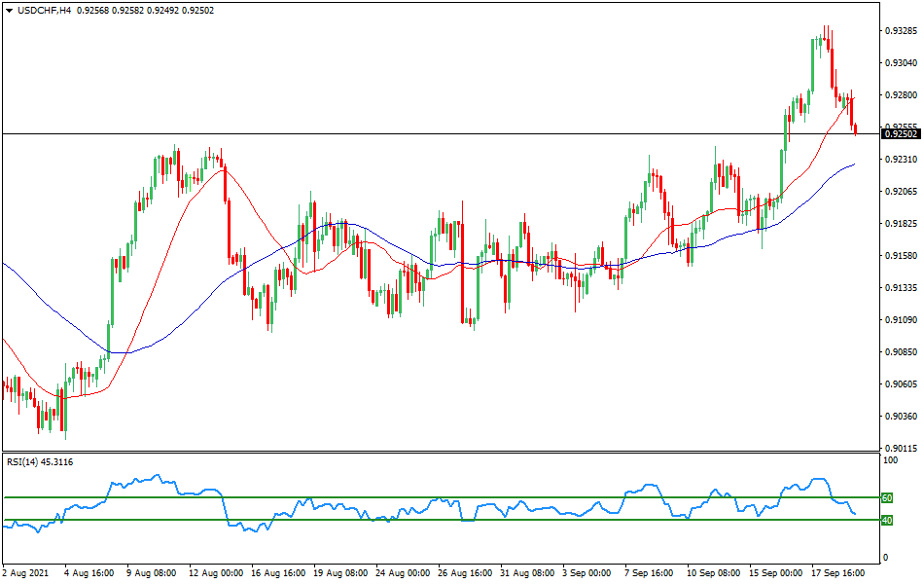Click the green RSI 60 level tag

pyautogui.click(x=886, y=497)
